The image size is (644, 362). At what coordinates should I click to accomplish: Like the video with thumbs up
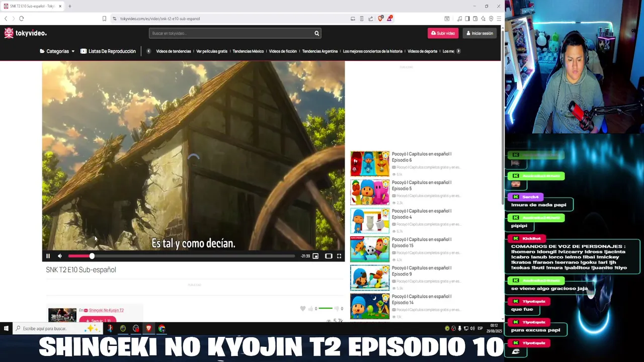click(310, 309)
